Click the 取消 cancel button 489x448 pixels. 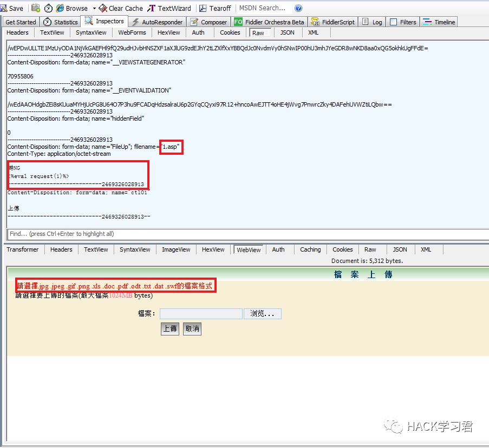192,329
